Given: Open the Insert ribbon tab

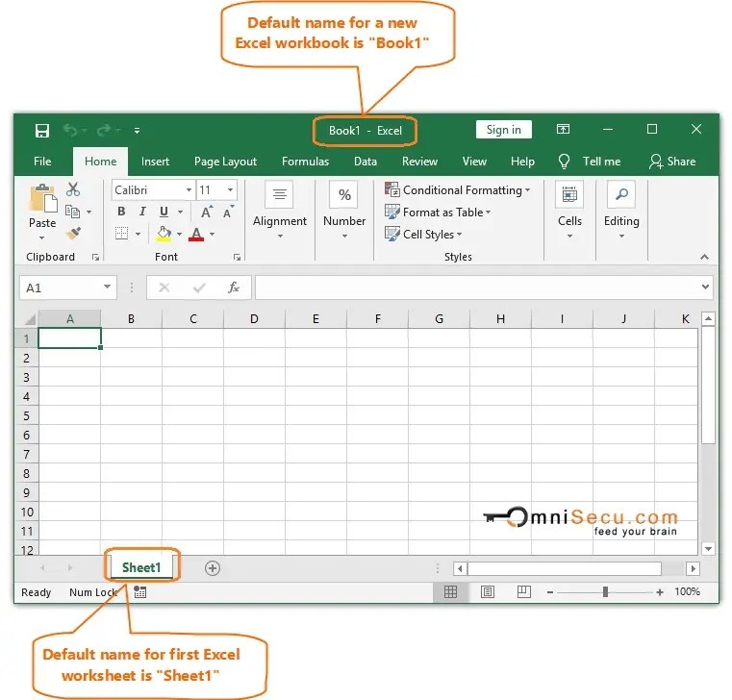Looking at the screenshot, I should (155, 162).
